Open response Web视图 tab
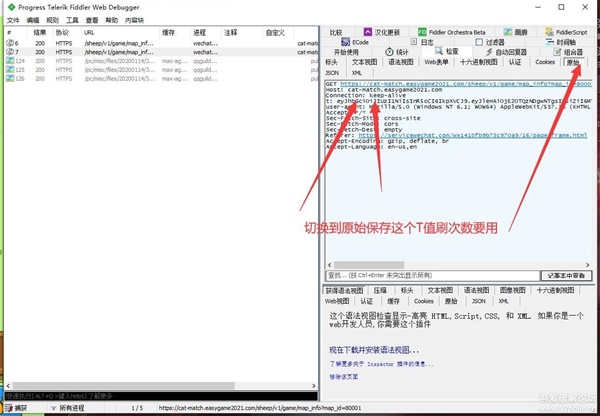The image size is (600, 416). 337,301
